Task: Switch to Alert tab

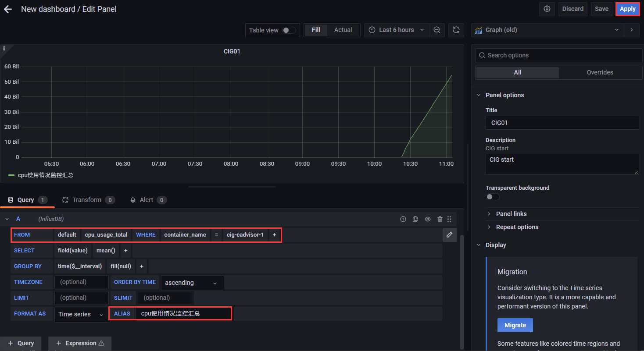Action: coord(148,200)
